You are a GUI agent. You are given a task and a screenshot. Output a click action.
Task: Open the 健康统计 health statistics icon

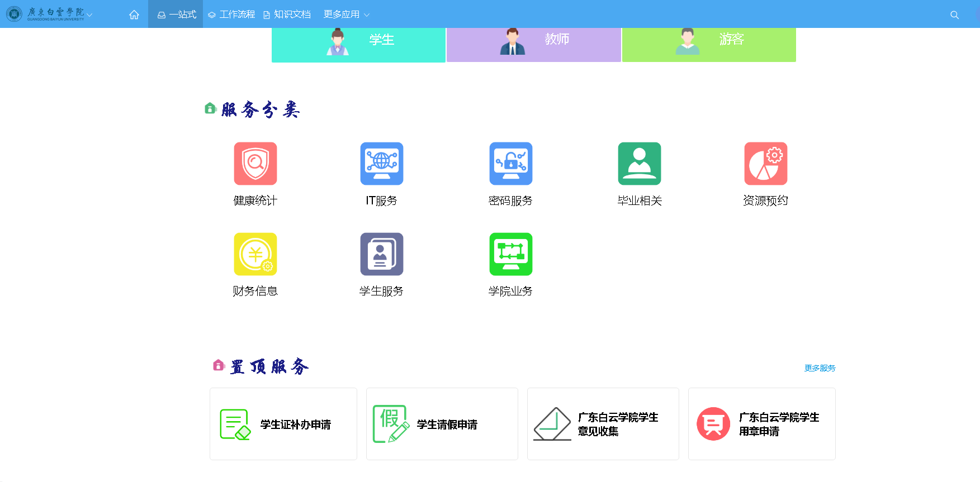click(255, 164)
